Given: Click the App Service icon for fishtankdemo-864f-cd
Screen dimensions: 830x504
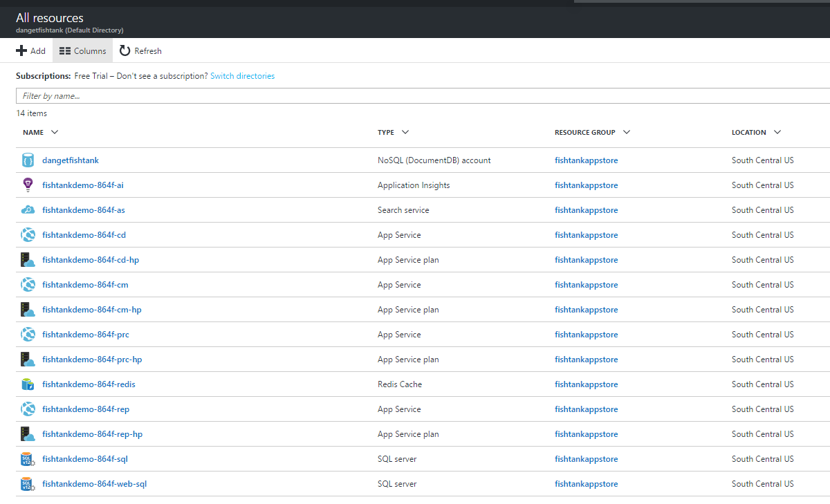Looking at the screenshot, I should pos(28,235).
